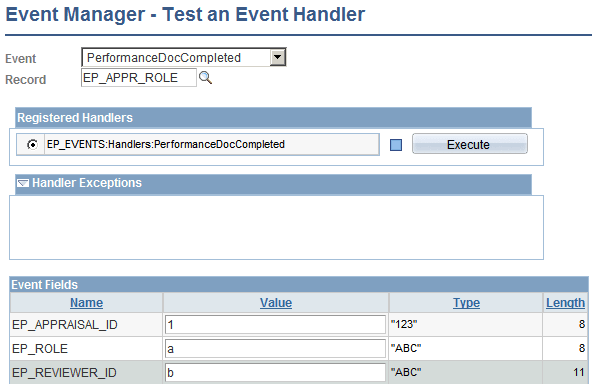Viewport: 592px width, 384px height.
Task: Click the blue status square beside Execute
Action: click(396, 145)
